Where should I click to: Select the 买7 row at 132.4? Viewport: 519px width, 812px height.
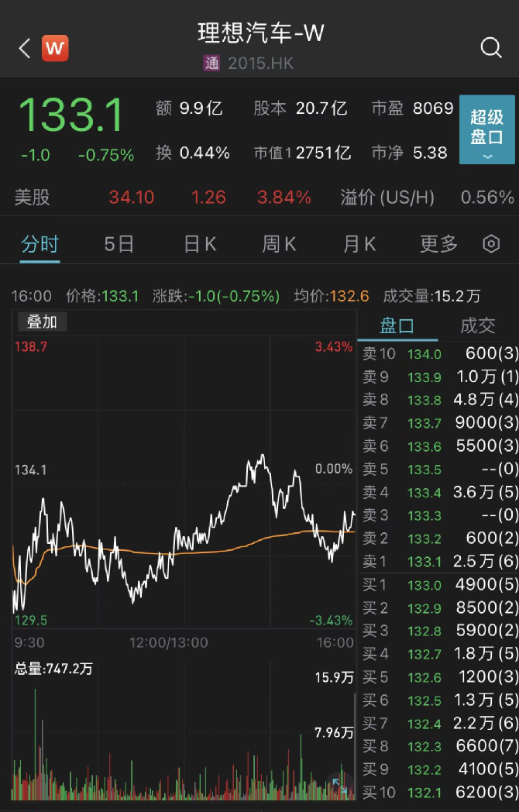(438, 724)
